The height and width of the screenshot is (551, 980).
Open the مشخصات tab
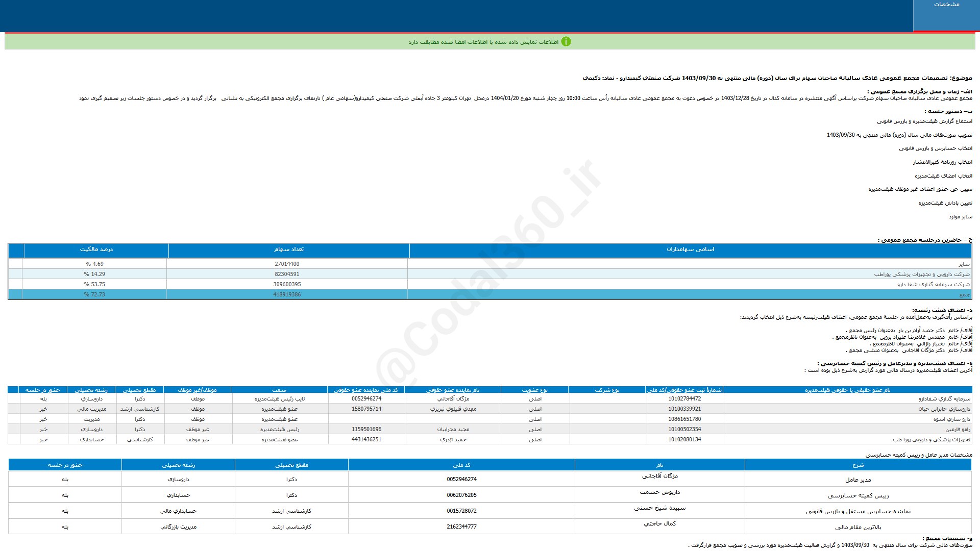pos(946,5)
